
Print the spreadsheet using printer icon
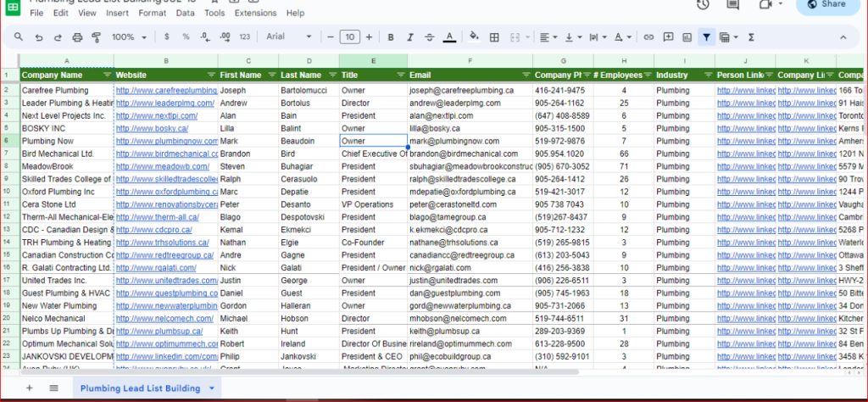(x=77, y=37)
